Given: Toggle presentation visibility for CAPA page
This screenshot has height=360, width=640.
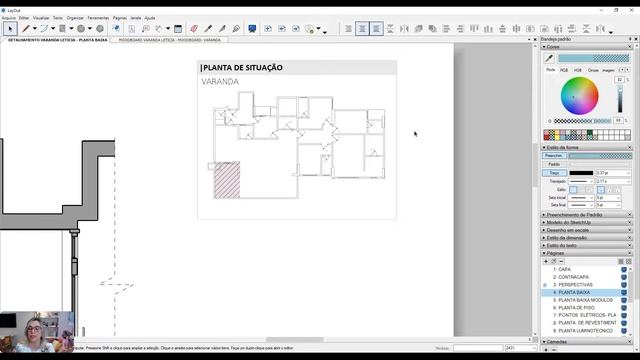Looking at the screenshot, I should point(624,270).
